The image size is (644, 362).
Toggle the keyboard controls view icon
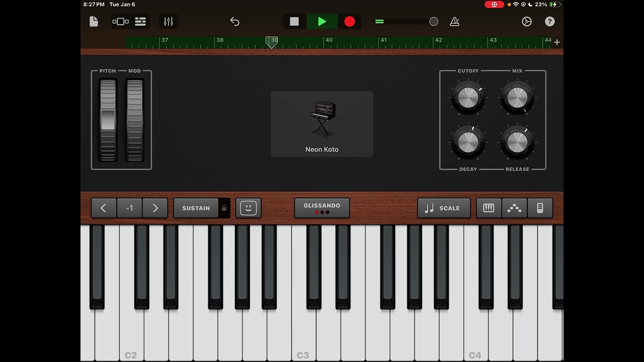tap(540, 208)
